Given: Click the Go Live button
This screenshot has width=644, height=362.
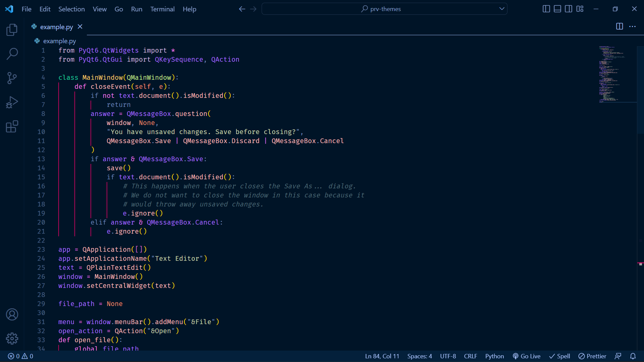Looking at the screenshot, I should [527, 356].
